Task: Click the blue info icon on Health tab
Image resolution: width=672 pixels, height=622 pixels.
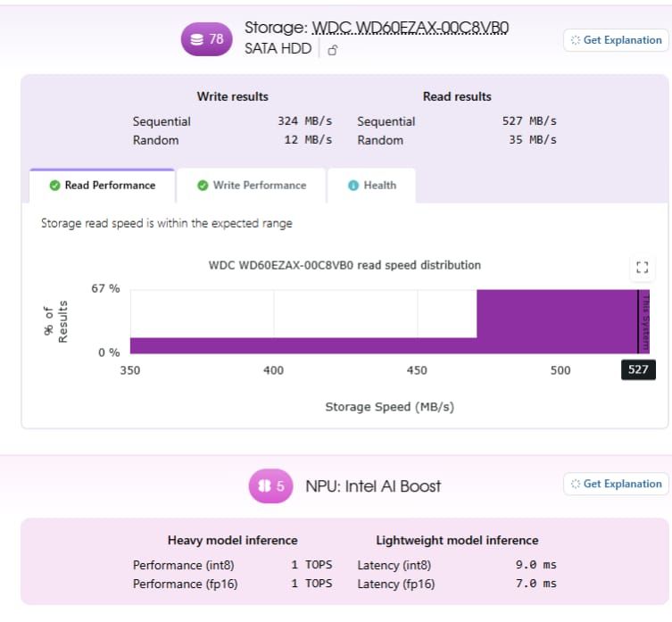Action: [353, 186]
